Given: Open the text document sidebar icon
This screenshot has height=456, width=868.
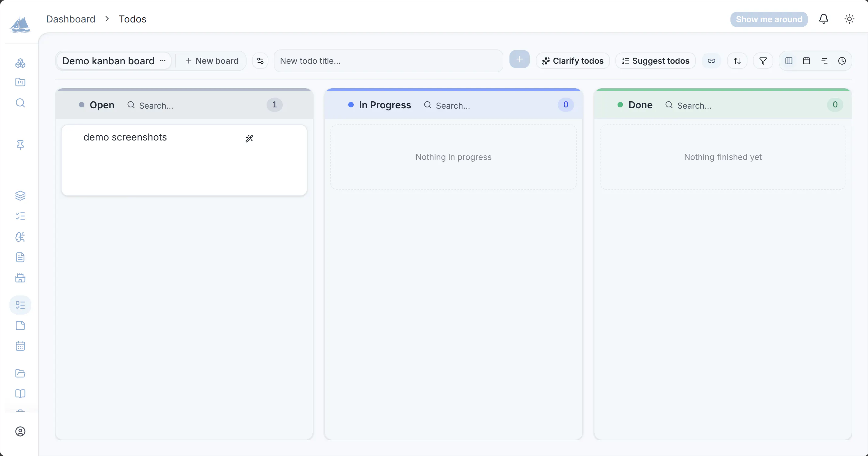Looking at the screenshot, I should coord(20,258).
